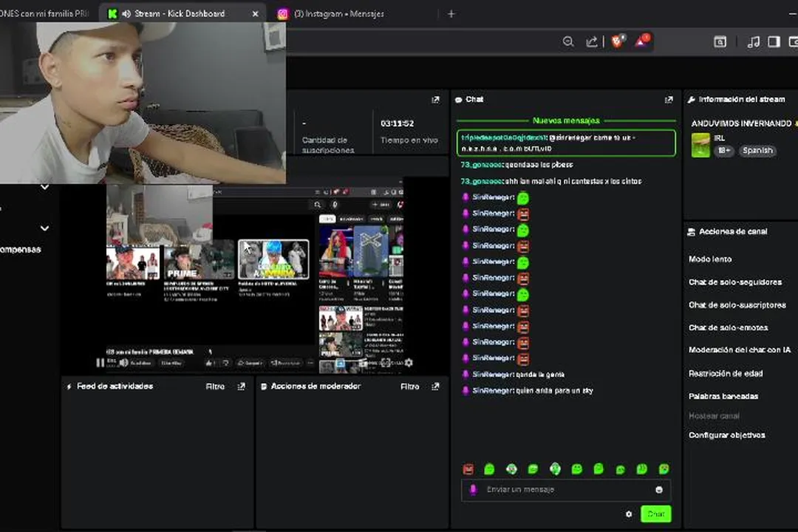Pop out the Acciones de moderador panel

tap(436, 387)
